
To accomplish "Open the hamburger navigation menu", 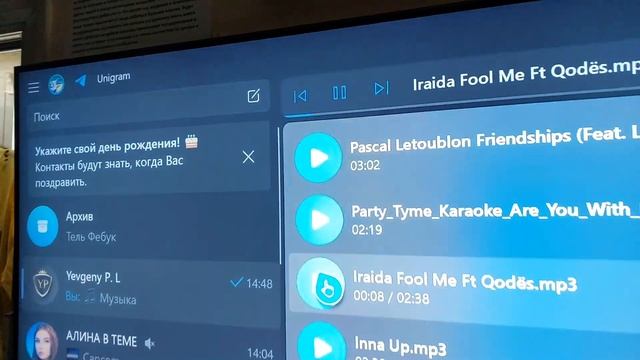I will pyautogui.click(x=33, y=87).
